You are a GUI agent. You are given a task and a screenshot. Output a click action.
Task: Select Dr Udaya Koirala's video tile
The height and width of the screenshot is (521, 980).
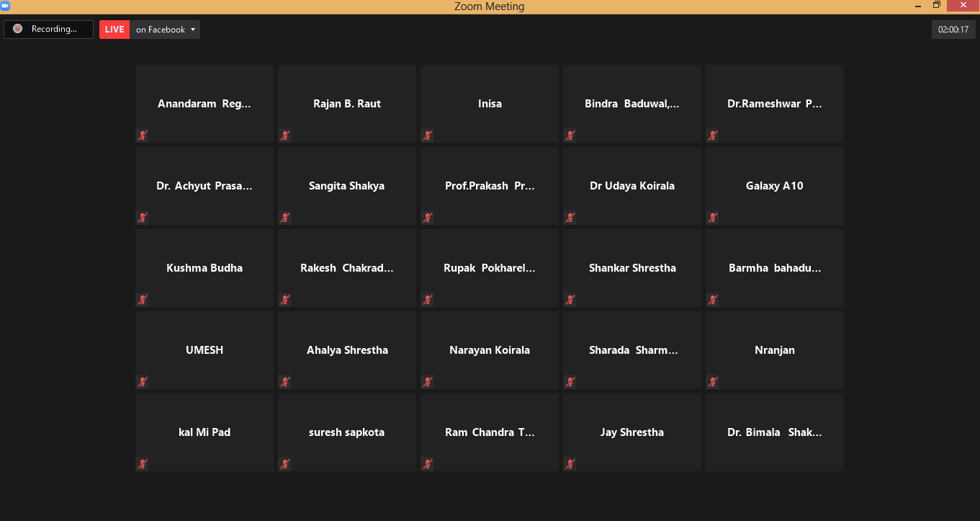[631, 186]
